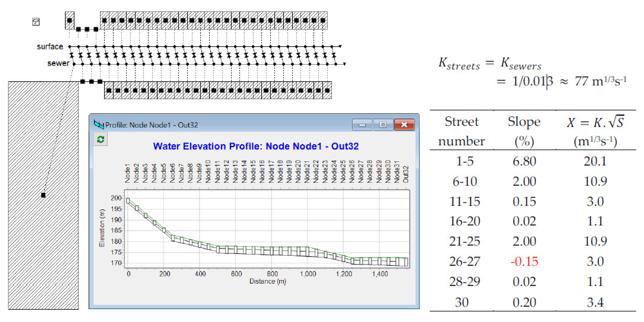Click the Out32 label on the profile
This screenshot has height=322, width=644.
coord(406,174)
